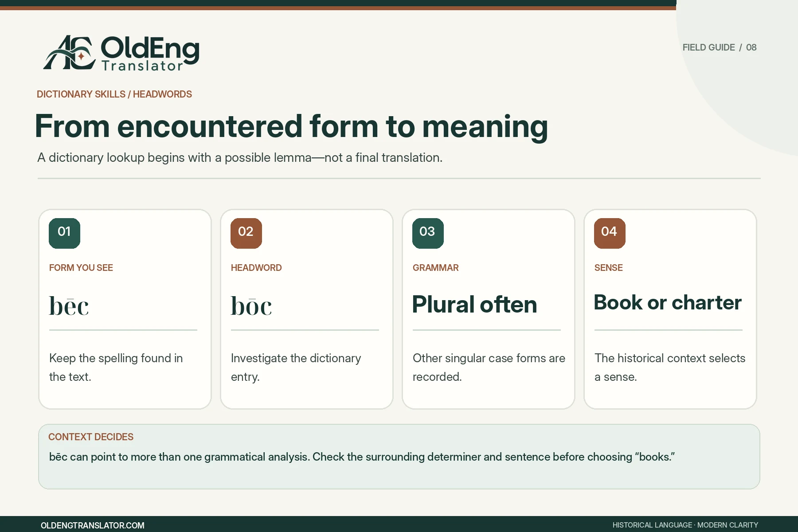The width and height of the screenshot is (798, 532).
Task: Click the 04 step badge
Action: coord(610,233)
